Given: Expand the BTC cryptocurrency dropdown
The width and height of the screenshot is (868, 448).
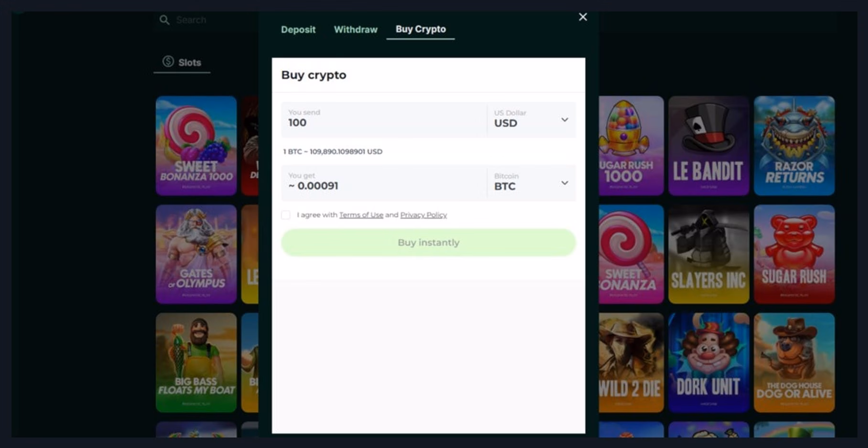Looking at the screenshot, I should [x=564, y=183].
